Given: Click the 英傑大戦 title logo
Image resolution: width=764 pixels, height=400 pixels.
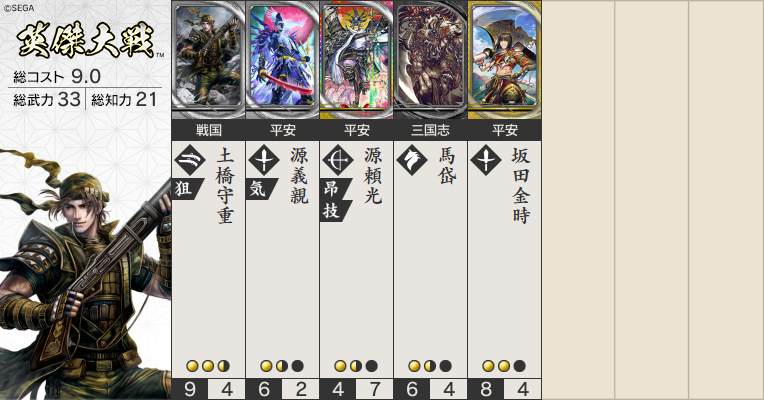Looking at the screenshot, I should 86,40.
